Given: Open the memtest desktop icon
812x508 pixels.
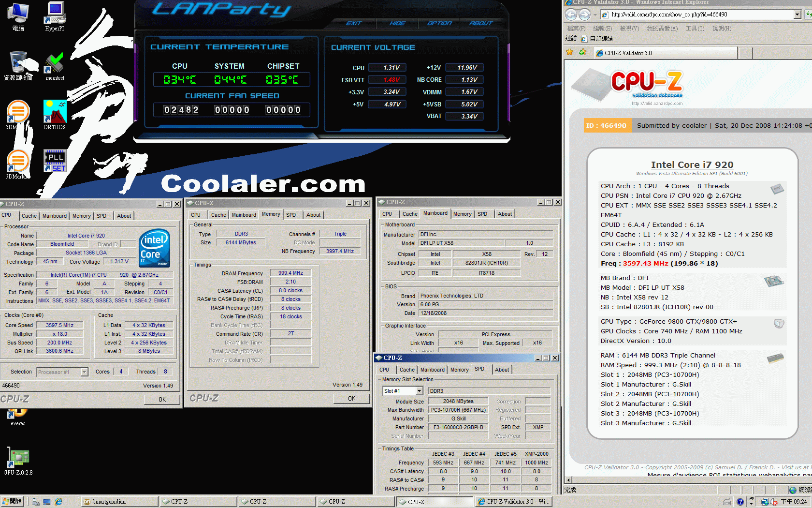Looking at the screenshot, I should click(x=55, y=65).
